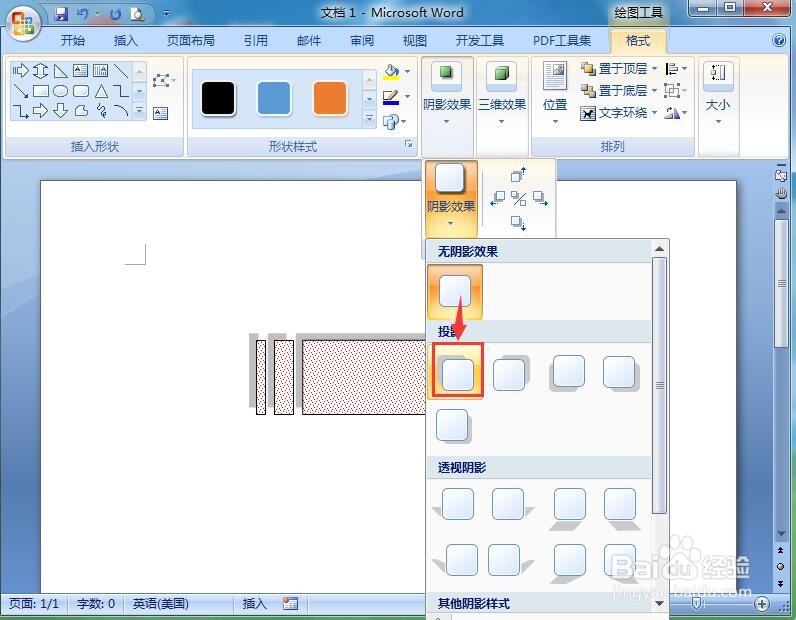Open the 页面布局 tab

(x=191, y=41)
